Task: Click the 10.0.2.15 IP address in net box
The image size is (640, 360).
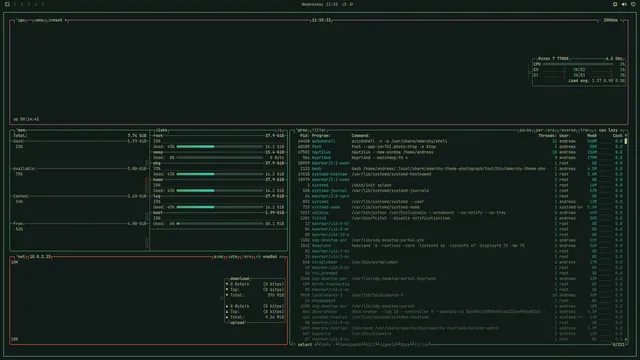Action: point(40,257)
